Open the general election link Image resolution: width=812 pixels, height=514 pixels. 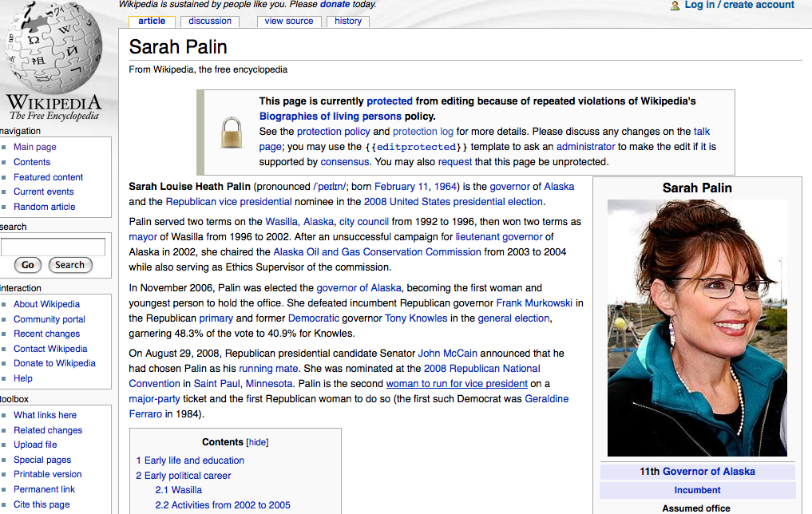[513, 318]
